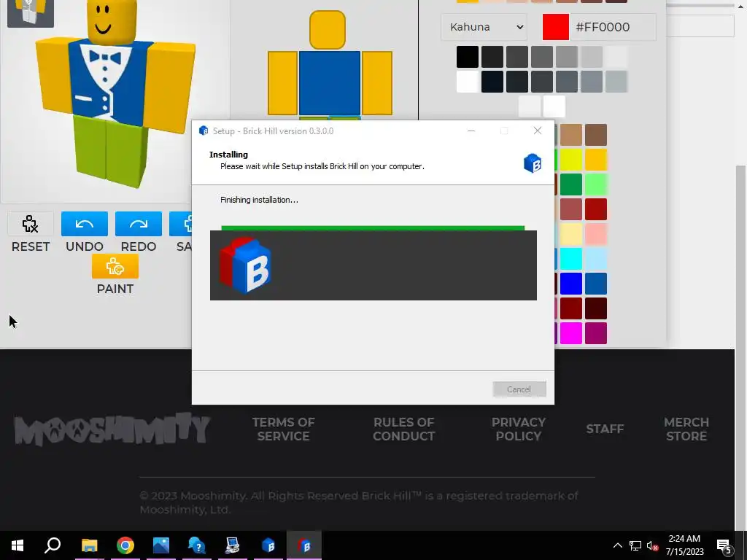Open the TERMS OF SERVICE link

284,429
